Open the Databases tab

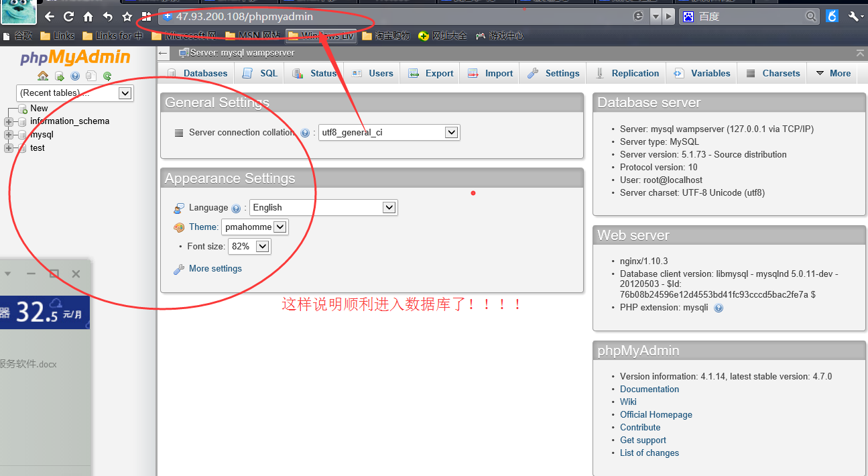(197, 74)
